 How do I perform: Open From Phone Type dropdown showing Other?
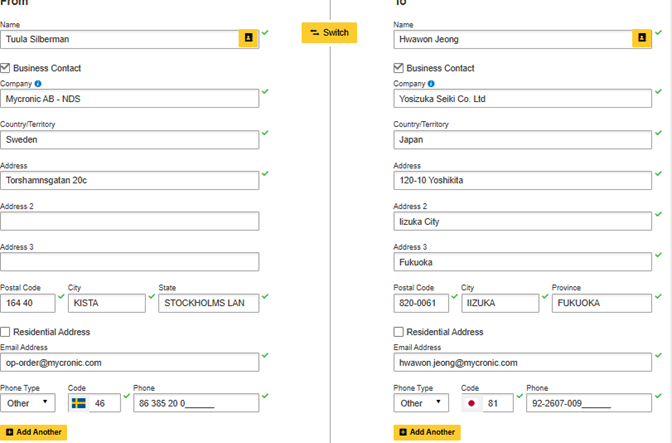tap(28, 403)
